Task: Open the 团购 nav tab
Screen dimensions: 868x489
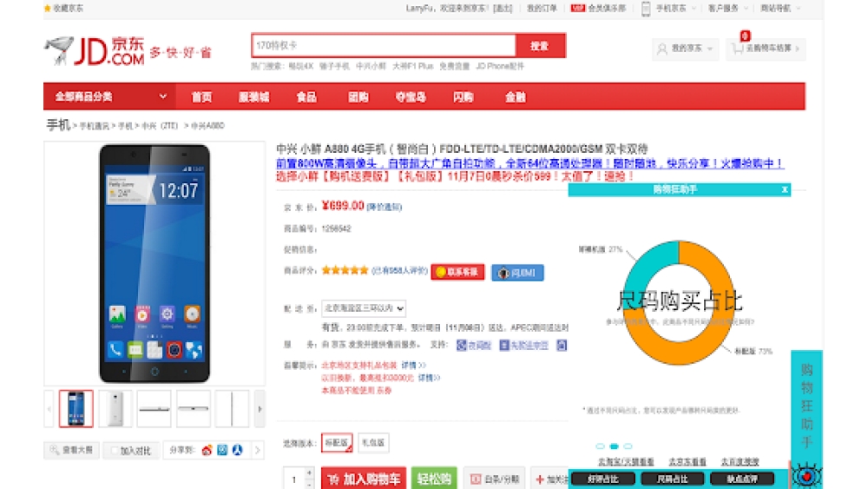Action: pyautogui.click(x=358, y=97)
